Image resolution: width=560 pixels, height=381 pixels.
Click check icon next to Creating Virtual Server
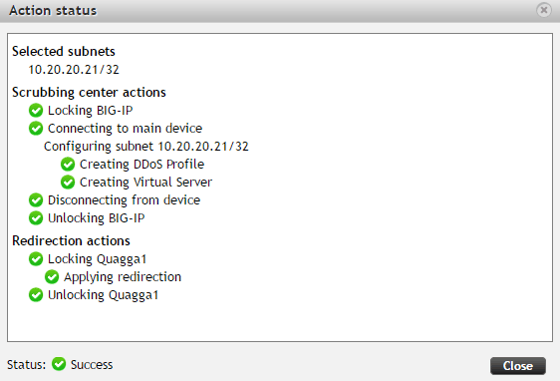[68, 182]
